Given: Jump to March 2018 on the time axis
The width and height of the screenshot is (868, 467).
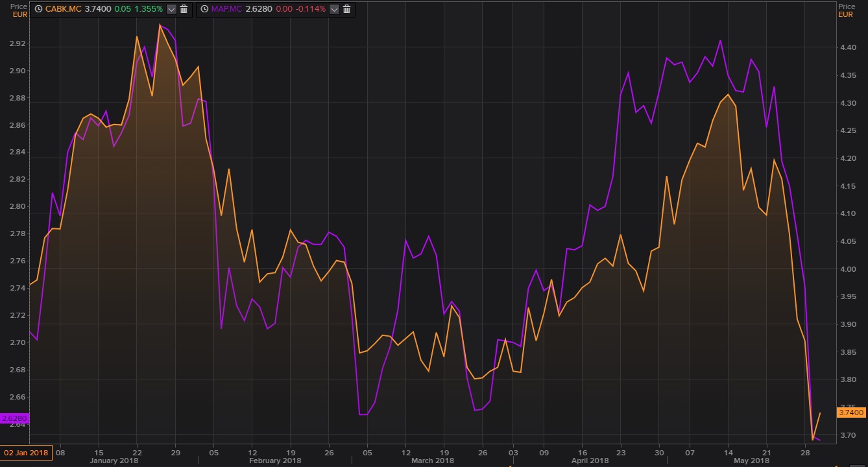Looking at the screenshot, I should coord(431,461).
